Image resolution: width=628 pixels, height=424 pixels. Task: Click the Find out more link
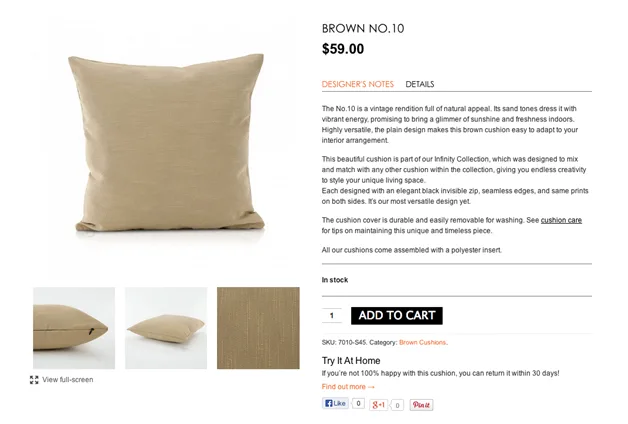[x=348, y=387]
